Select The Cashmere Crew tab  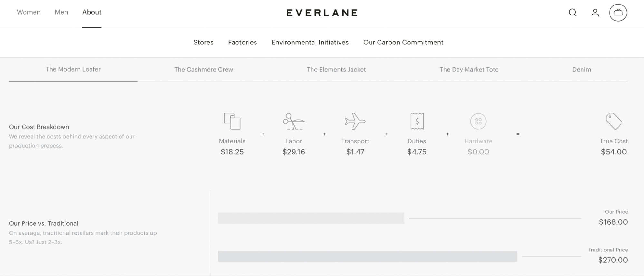coord(204,69)
